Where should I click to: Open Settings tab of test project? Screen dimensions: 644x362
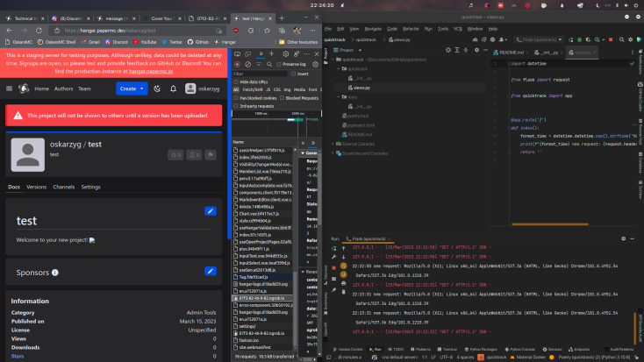tap(90, 187)
